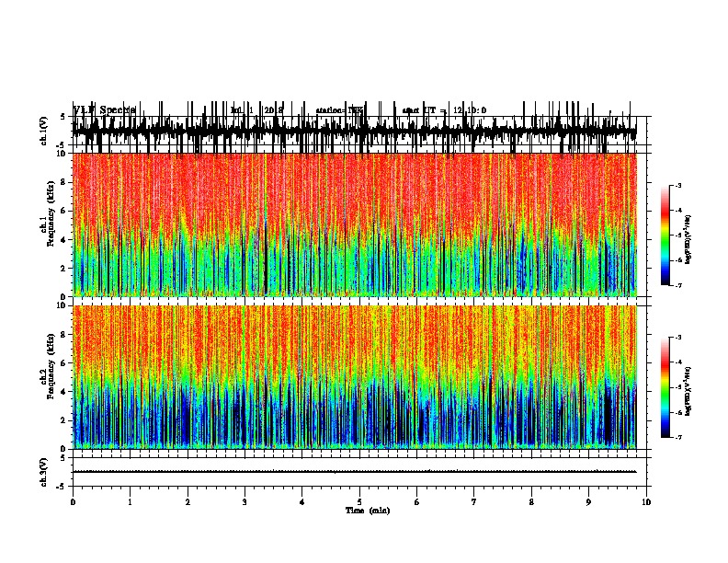Click time tick label "9" on the time axis
This screenshot has width=728, height=563.
pyautogui.click(x=588, y=502)
